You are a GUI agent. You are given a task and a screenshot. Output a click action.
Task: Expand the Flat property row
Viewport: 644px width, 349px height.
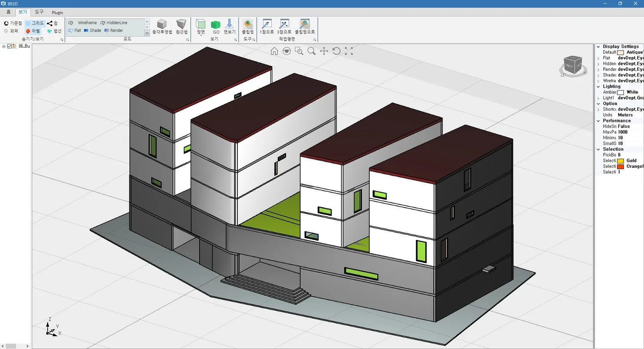(x=598, y=58)
